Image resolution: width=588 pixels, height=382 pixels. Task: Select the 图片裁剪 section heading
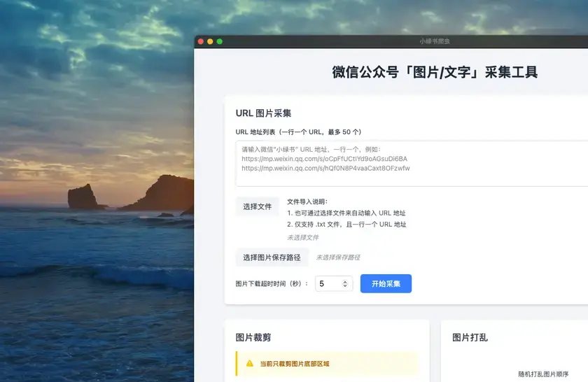[x=253, y=337]
